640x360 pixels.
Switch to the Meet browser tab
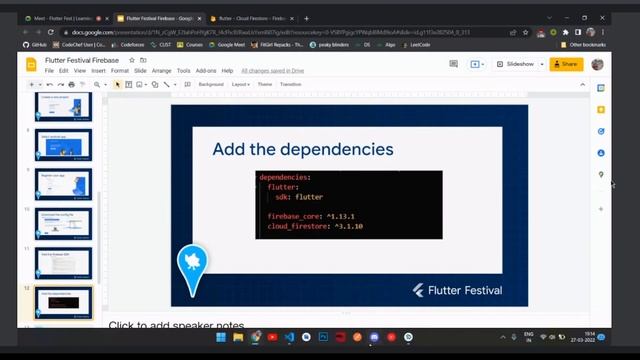63,18
